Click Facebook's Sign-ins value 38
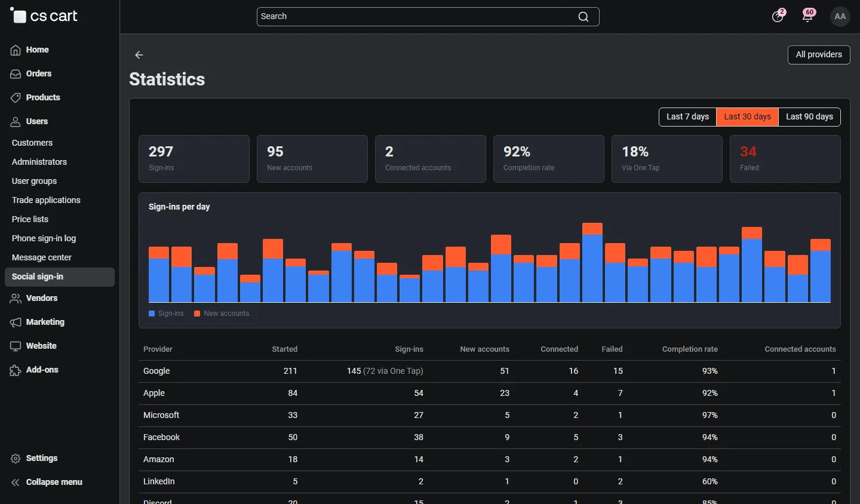This screenshot has height=504, width=860. point(419,438)
